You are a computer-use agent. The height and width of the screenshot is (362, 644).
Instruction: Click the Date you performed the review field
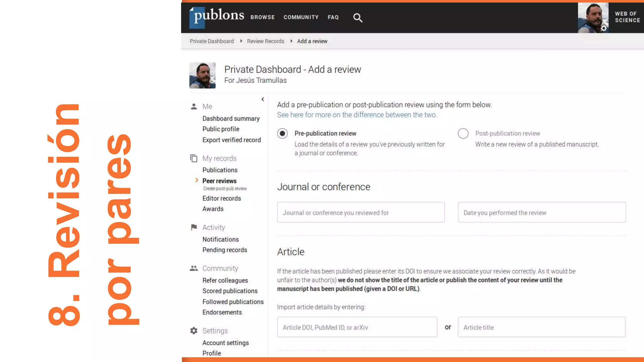pyautogui.click(x=541, y=212)
